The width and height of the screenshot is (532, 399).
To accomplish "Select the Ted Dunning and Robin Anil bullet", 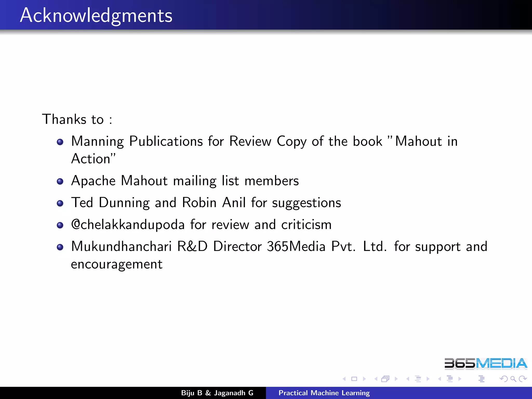I will point(206,203).
